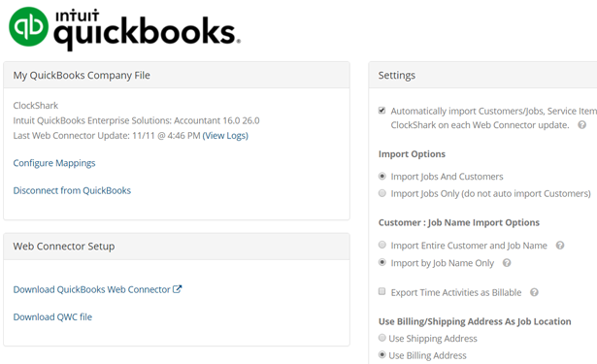Open help icon for Import by Job Name Only
Viewport: 597px width, 364px height.
point(507,263)
